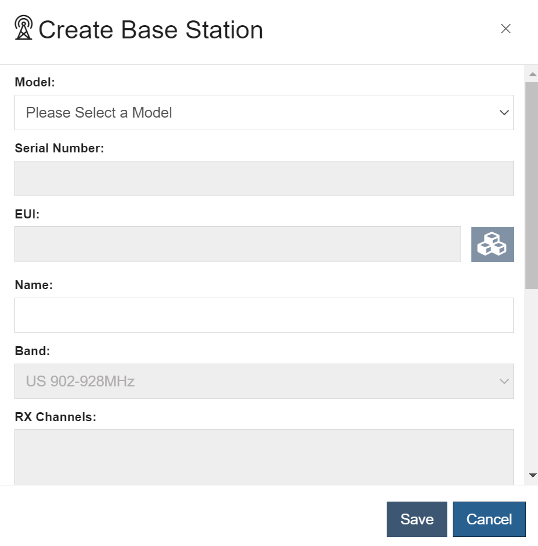Image resolution: width=538 pixels, height=546 pixels.
Task: Click the Create Base Station title text
Action: (x=150, y=30)
